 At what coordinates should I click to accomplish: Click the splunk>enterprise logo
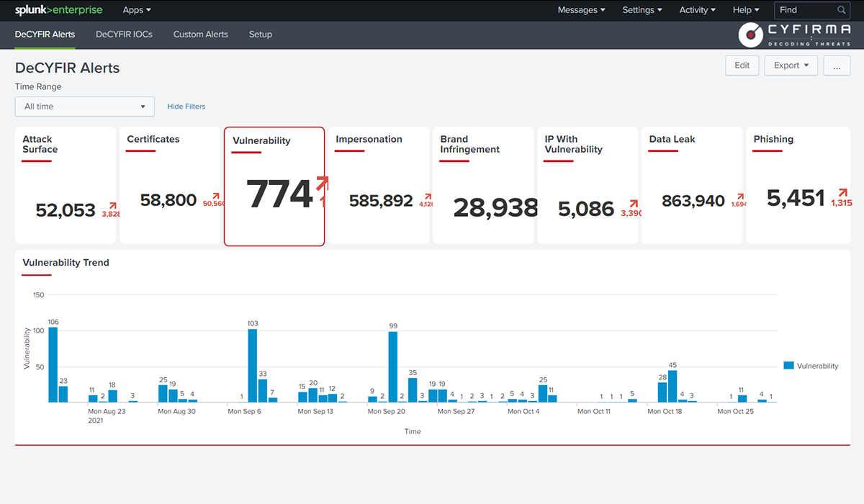[59, 10]
